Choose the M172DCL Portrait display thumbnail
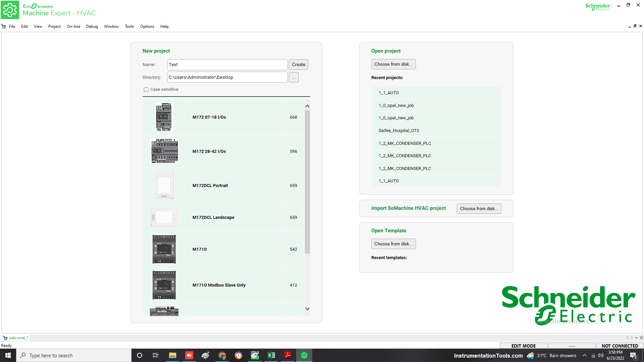Viewport: 644px width, 362px height. click(x=164, y=185)
